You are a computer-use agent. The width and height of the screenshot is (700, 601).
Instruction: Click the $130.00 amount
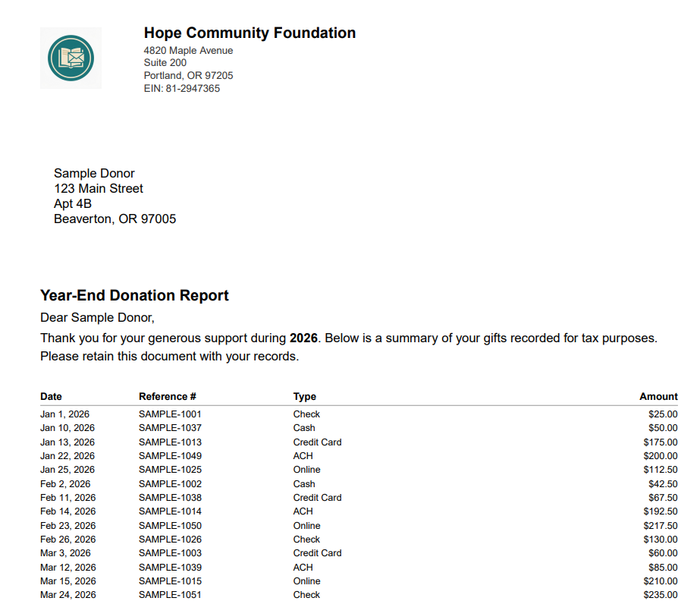pos(661,540)
